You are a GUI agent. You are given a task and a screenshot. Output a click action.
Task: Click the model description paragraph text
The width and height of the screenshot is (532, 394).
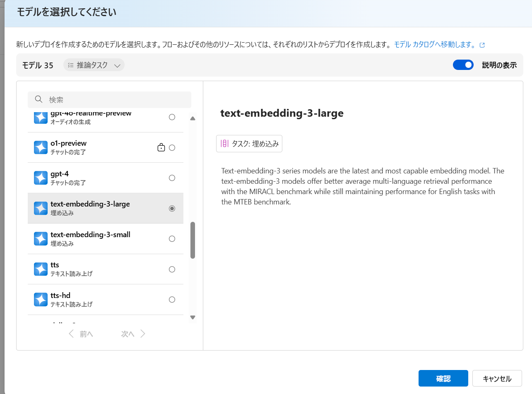point(363,187)
